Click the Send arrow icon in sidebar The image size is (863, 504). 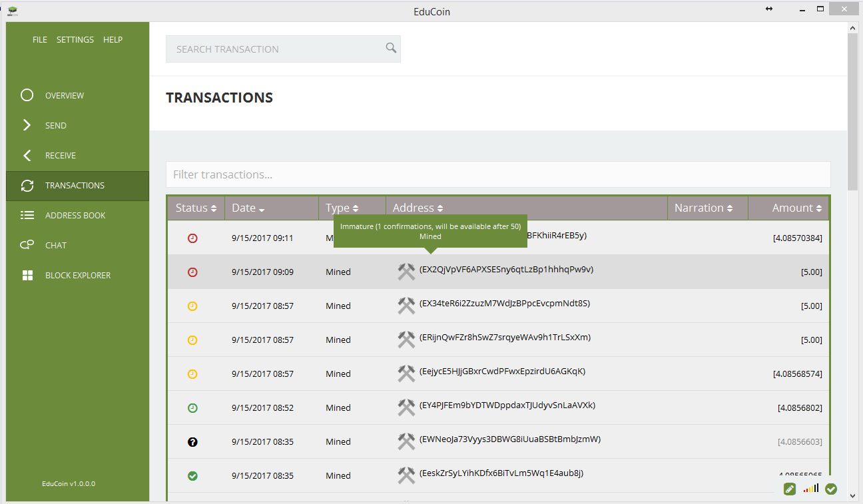[x=27, y=125]
